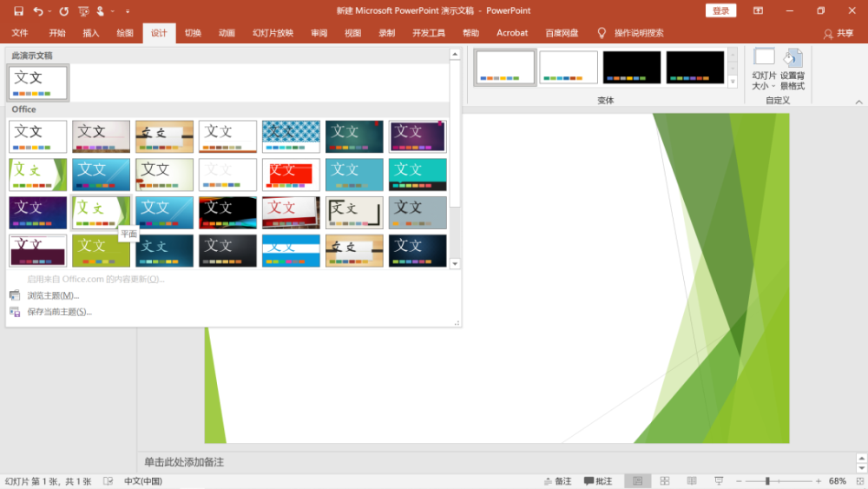Click the zoom slider handle
Screen dimensions: 868x489
pos(767,480)
